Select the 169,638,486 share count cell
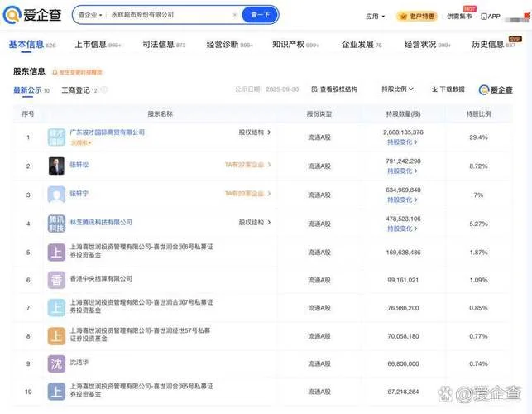 point(403,253)
